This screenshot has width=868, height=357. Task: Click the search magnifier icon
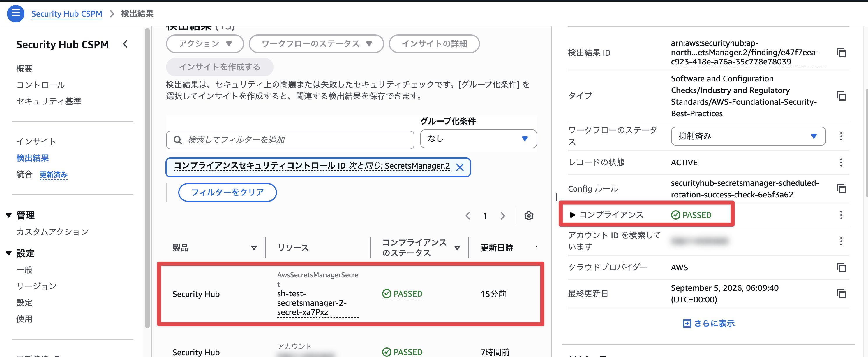(178, 140)
